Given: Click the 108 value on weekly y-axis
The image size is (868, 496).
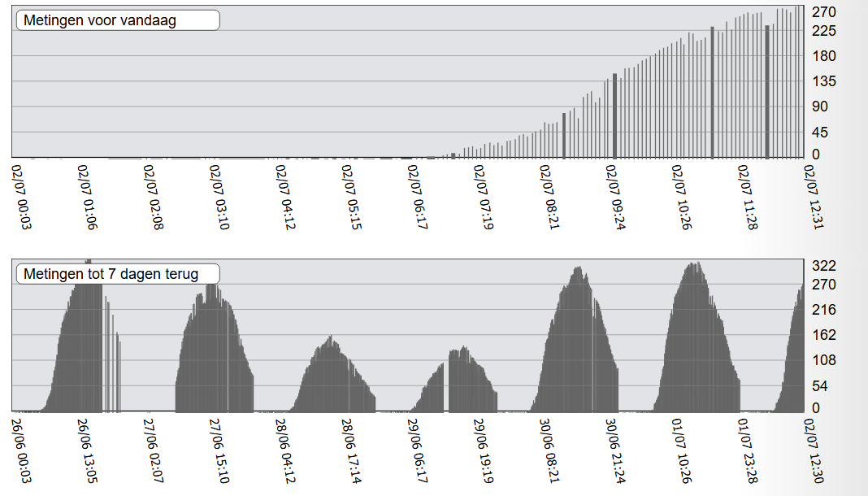Looking at the screenshot, I should point(825,360).
